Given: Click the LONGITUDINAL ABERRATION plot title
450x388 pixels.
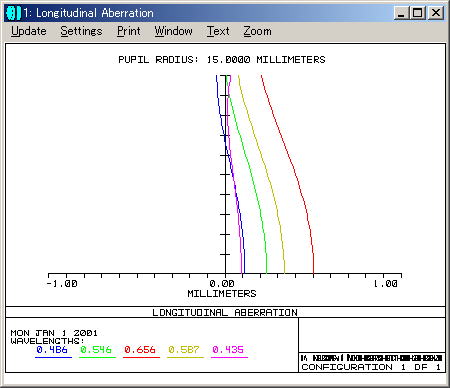Looking at the screenshot, I should click(225, 312).
